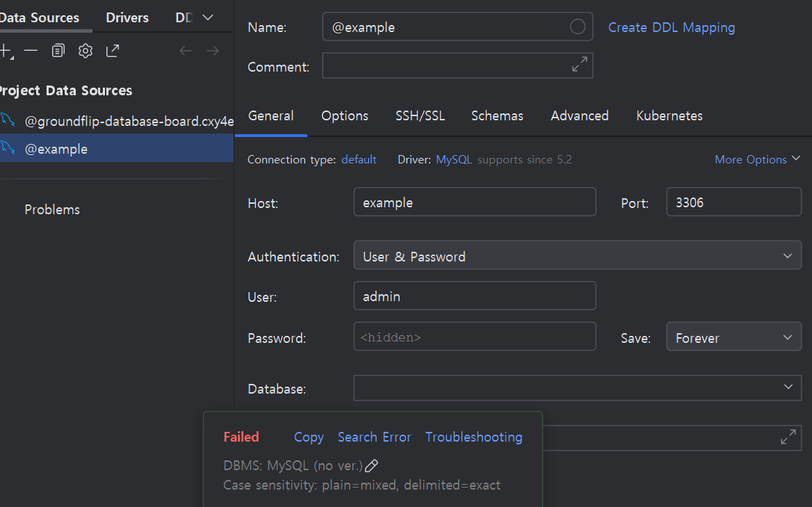Expand More Options dropdown
Viewport: 812px width, 507px height.
[757, 159]
